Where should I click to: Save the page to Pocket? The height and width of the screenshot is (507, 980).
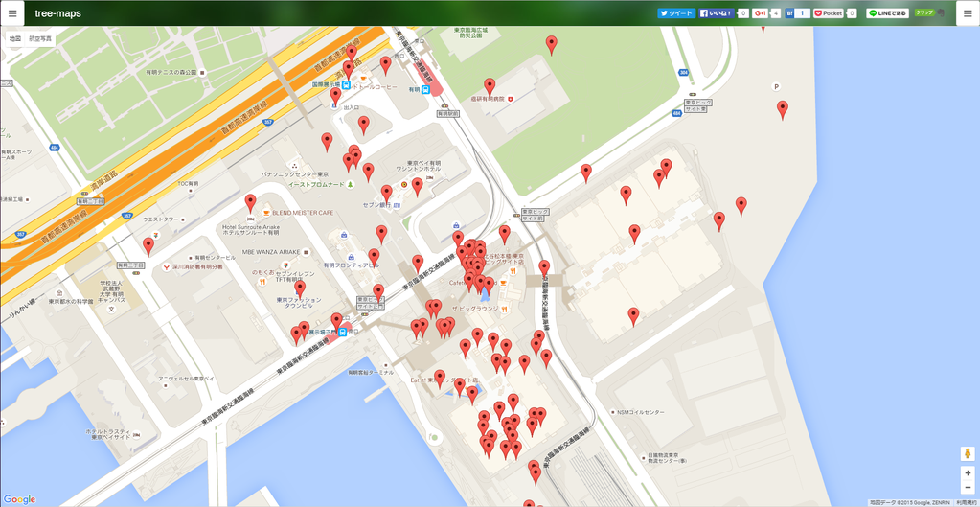829,13
